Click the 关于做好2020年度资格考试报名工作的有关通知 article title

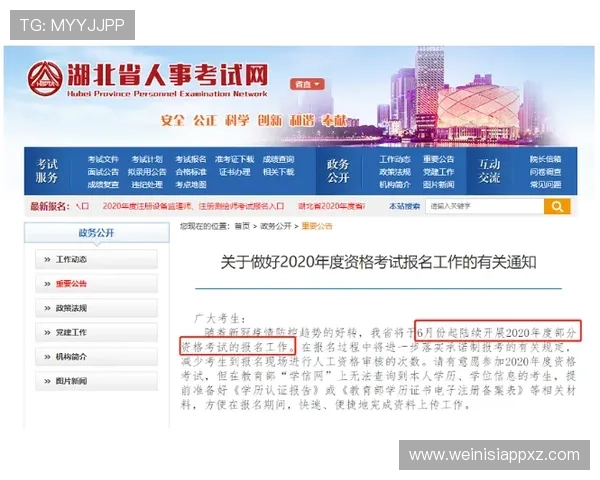(x=378, y=263)
